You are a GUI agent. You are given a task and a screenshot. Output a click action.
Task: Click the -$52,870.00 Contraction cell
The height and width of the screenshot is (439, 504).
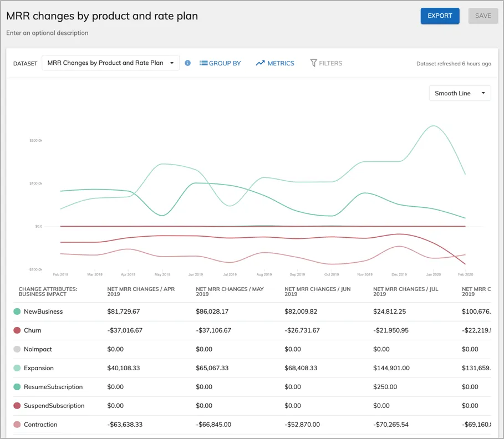coord(302,425)
